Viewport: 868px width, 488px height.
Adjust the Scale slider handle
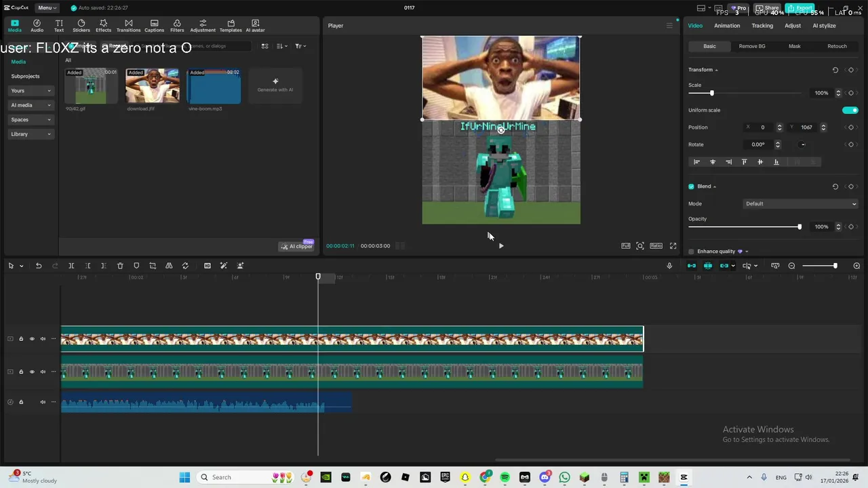711,93
